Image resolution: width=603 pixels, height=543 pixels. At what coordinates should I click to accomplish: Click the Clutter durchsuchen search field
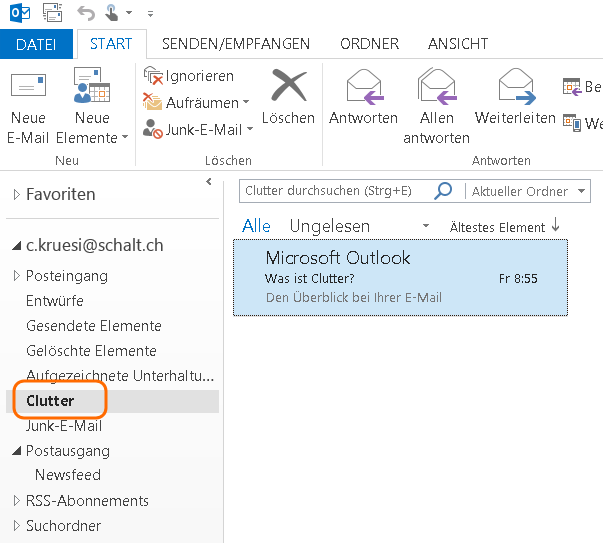click(x=335, y=191)
